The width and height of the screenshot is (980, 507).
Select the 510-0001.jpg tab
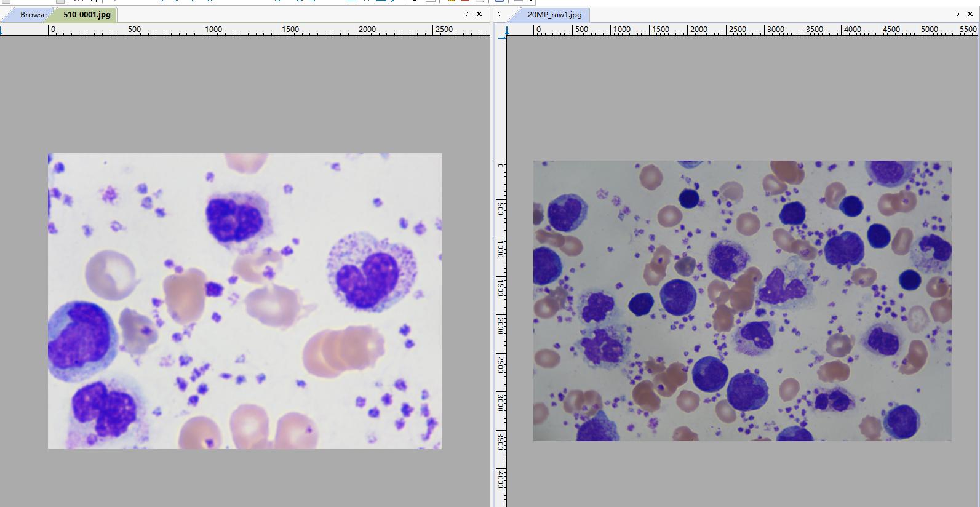[x=87, y=14]
